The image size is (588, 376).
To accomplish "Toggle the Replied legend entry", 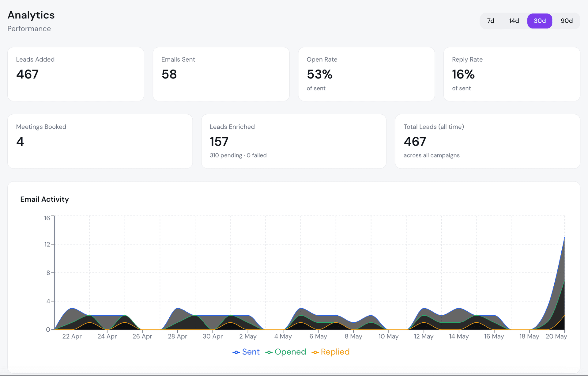I will click(x=330, y=352).
